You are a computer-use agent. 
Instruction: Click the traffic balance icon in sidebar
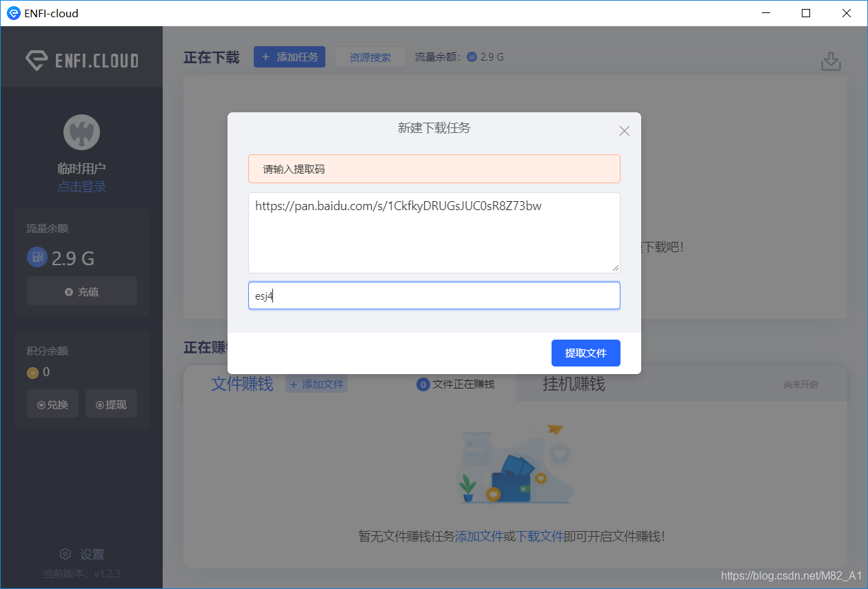point(37,258)
